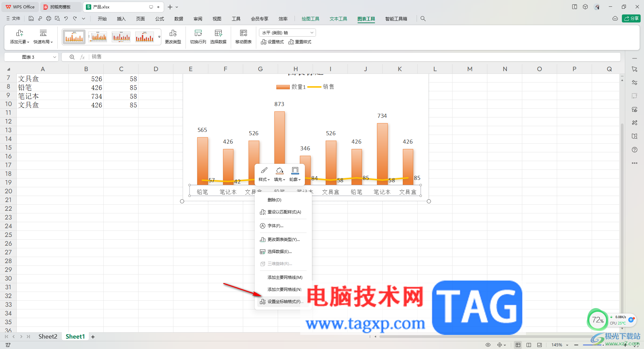Viewport: 644px width, 349px height.
Task: Click the WPS Office home tab
Action: pyautogui.click(x=20, y=7)
